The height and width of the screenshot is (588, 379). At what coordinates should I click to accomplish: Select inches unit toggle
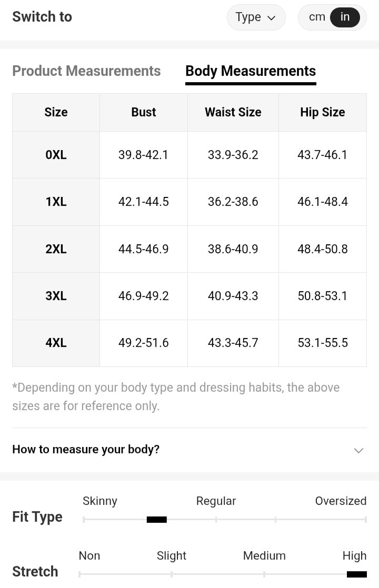(345, 17)
